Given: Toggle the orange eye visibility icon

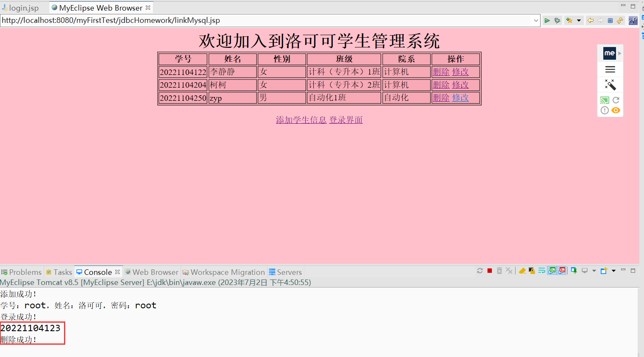Looking at the screenshot, I should coord(616,111).
